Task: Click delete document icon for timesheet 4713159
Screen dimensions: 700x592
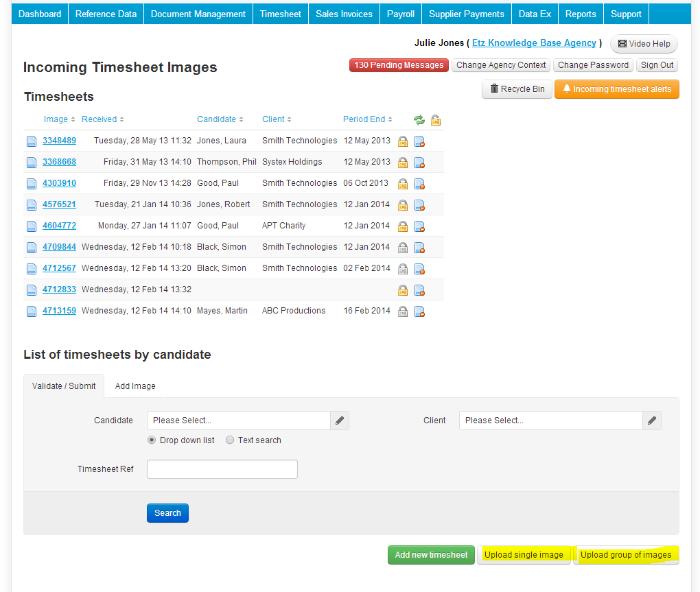Action: pyautogui.click(x=419, y=311)
